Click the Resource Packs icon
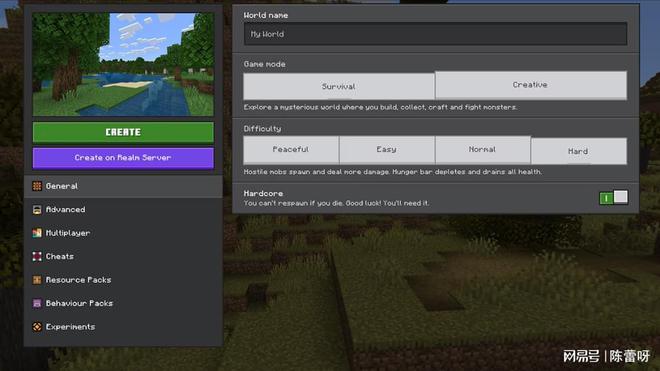The height and width of the screenshot is (371, 660). tap(37, 280)
